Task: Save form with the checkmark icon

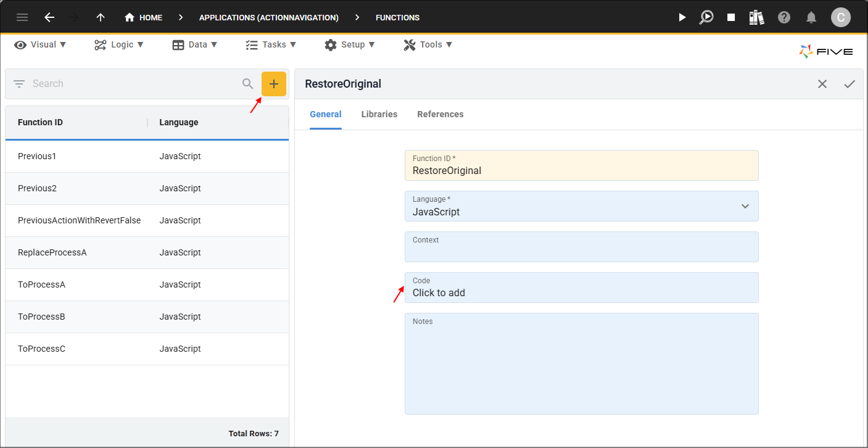Action: coord(849,84)
